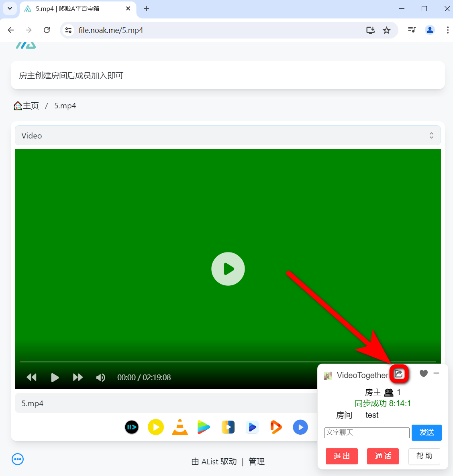
Task: Click the VideoTogether share room icon
Action: tap(399, 374)
